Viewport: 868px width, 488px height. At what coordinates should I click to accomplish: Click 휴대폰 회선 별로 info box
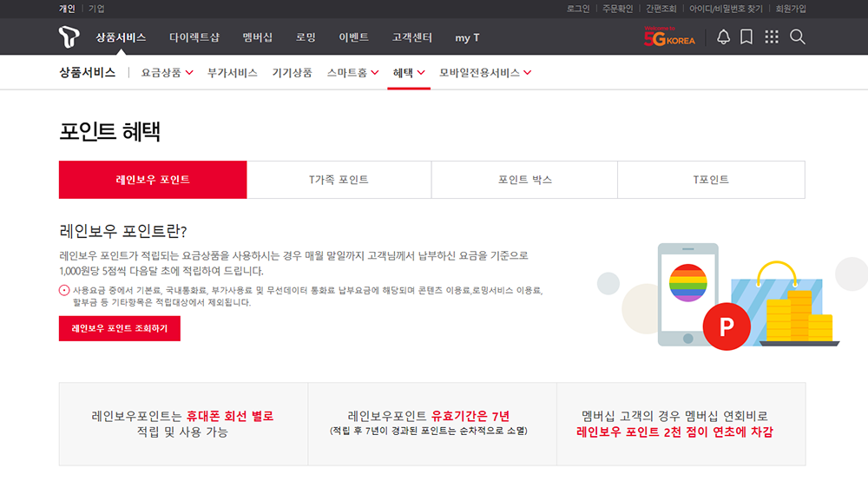pos(183,424)
